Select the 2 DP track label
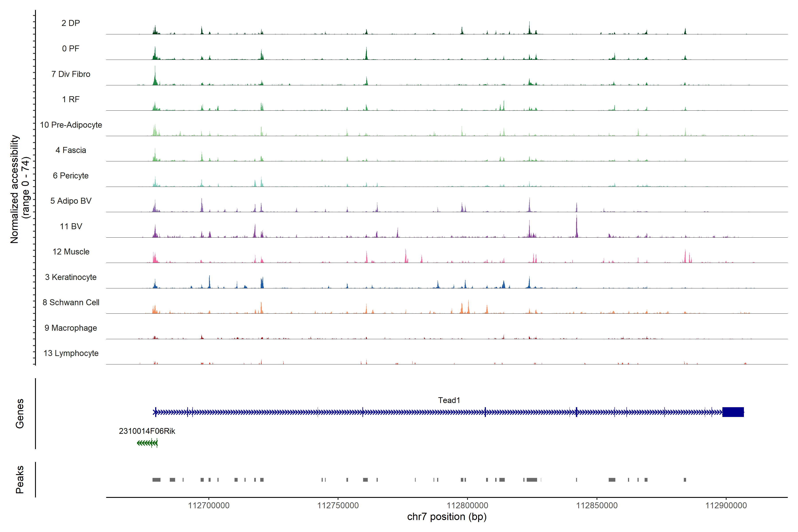This screenshot has width=798, height=532. coord(70,23)
